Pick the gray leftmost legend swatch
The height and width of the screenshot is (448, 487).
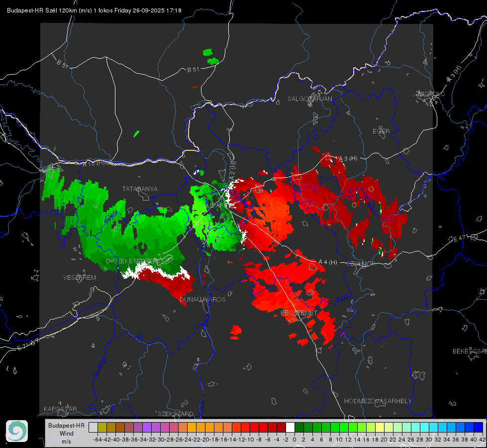click(x=93, y=427)
